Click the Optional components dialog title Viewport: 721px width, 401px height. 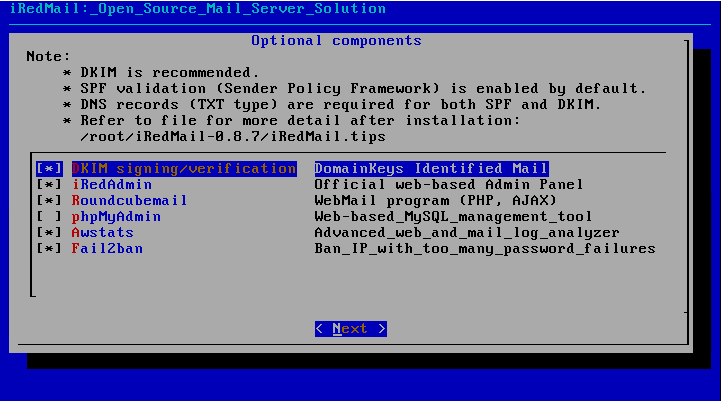click(x=337, y=41)
